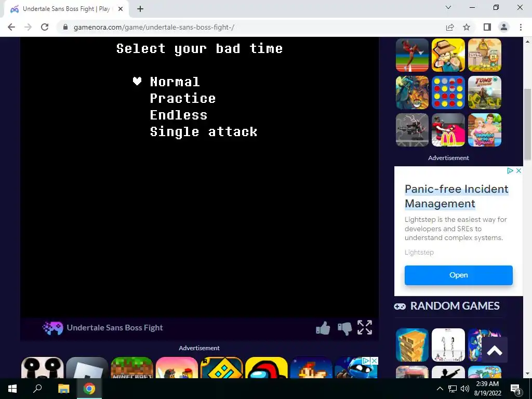This screenshot has height=399, width=532.
Task: Open the connect four dots game thumbnail
Action: click(x=448, y=92)
